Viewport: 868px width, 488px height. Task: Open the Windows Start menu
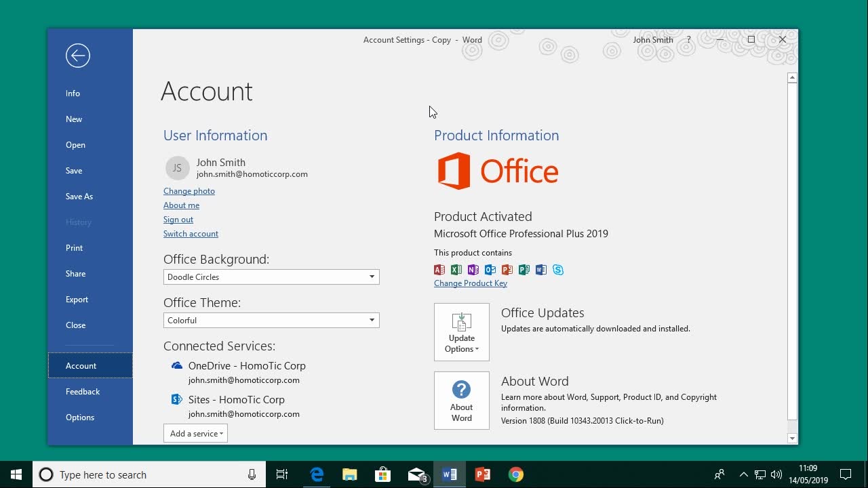[x=16, y=474]
